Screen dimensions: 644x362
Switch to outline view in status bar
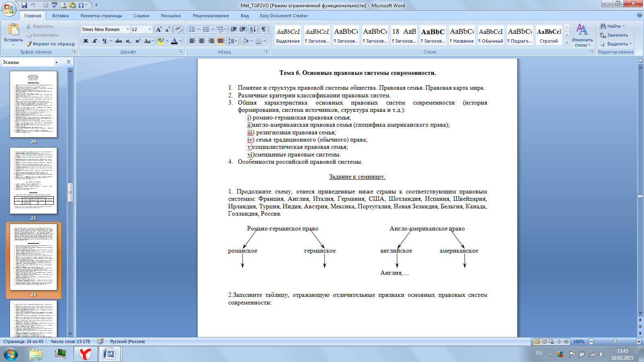(559, 341)
